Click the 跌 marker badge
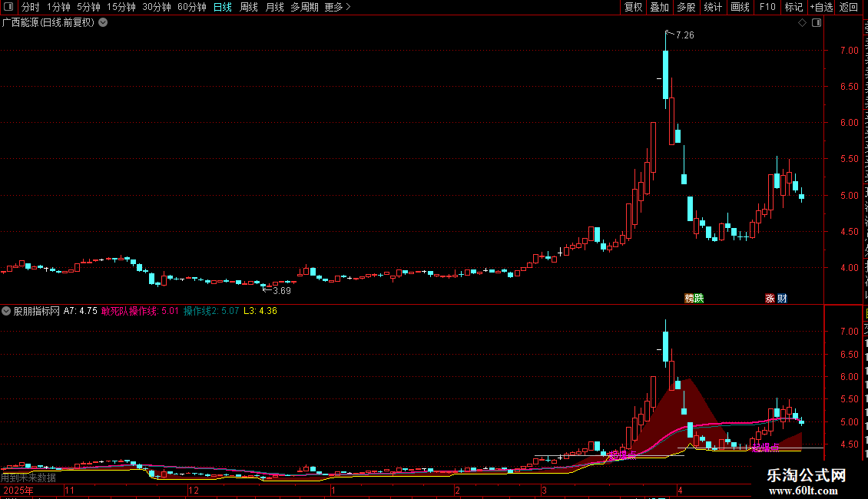868x499 pixels. coord(698,298)
